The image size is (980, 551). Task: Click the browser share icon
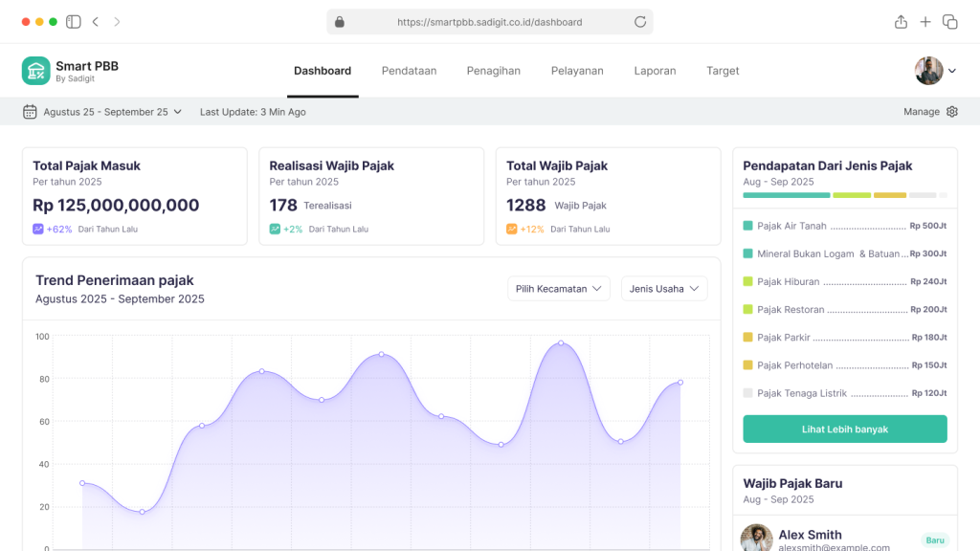tap(900, 21)
